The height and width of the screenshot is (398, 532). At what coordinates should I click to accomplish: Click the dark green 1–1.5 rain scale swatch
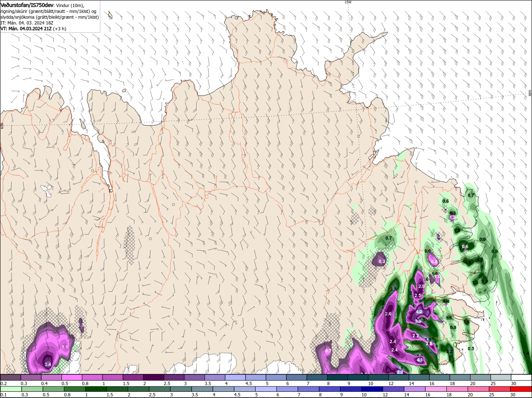click(96, 389)
